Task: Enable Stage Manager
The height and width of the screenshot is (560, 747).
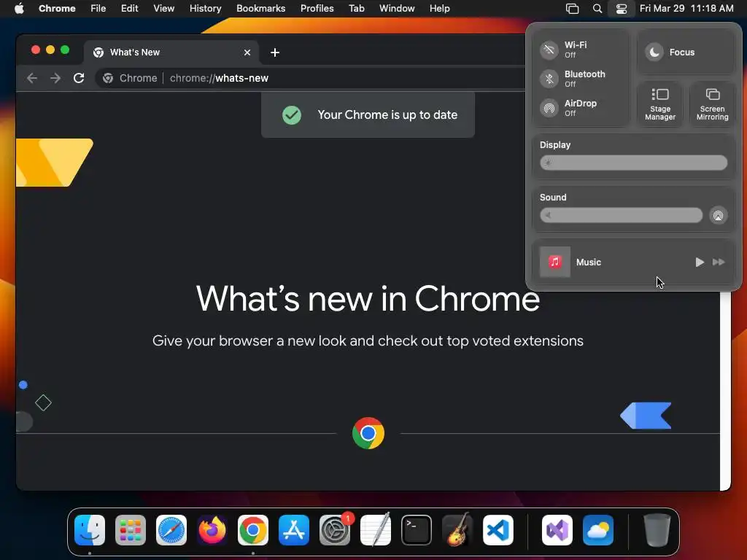Action: coord(659,104)
